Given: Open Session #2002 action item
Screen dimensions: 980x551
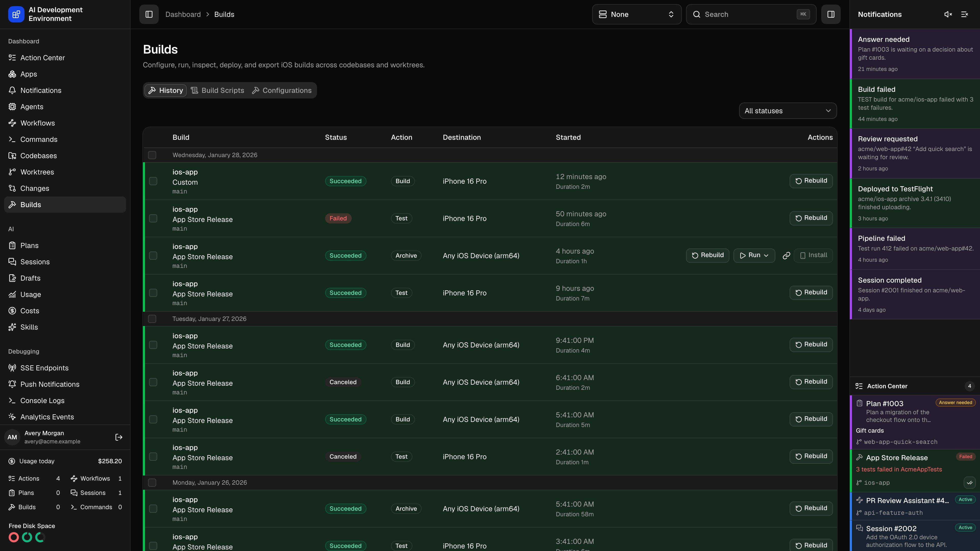Looking at the screenshot, I should [915, 536].
